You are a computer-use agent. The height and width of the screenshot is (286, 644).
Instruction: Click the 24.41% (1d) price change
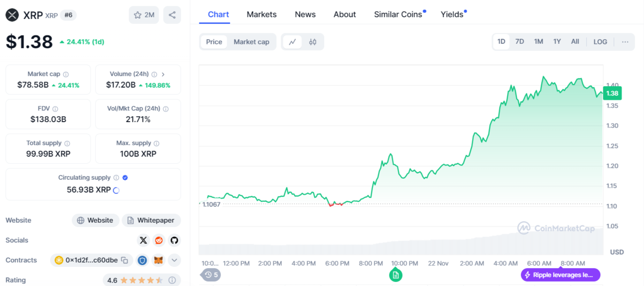(82, 42)
